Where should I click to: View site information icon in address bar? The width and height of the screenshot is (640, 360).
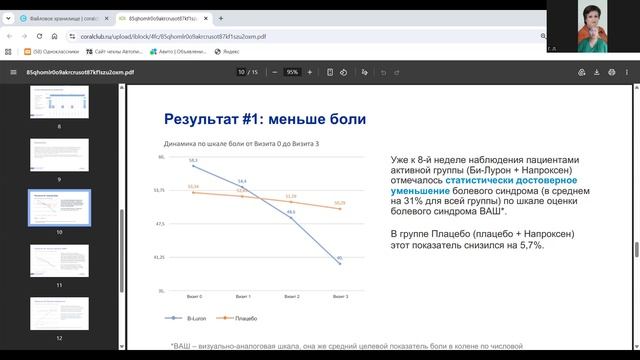[x=72, y=36]
